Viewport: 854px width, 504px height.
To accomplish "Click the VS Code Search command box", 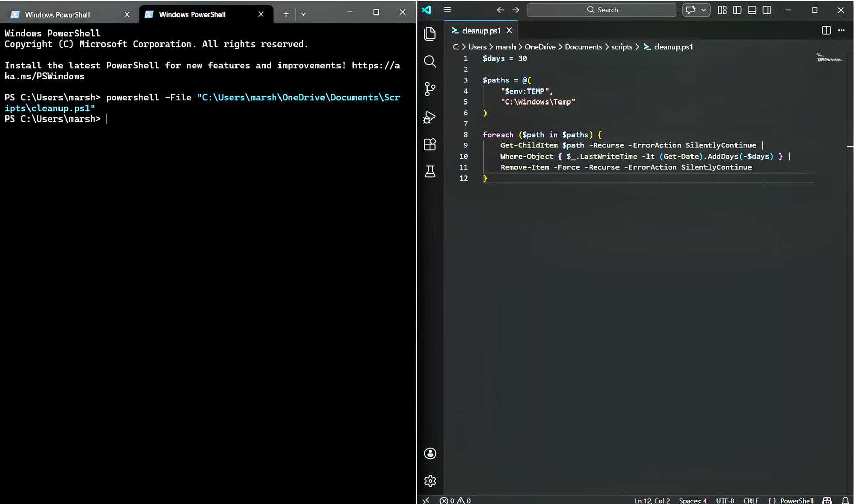I will click(x=602, y=10).
